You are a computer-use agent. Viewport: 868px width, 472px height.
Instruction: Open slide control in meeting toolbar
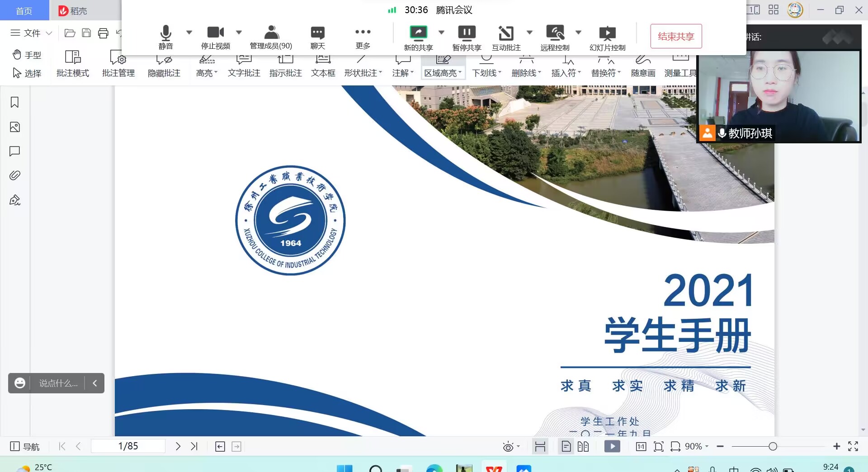point(607,38)
